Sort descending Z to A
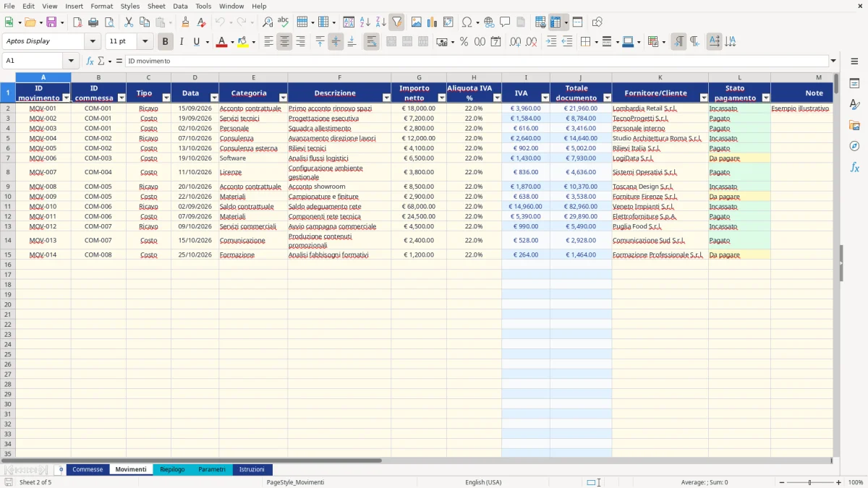The height and width of the screenshot is (488, 868). click(380, 22)
